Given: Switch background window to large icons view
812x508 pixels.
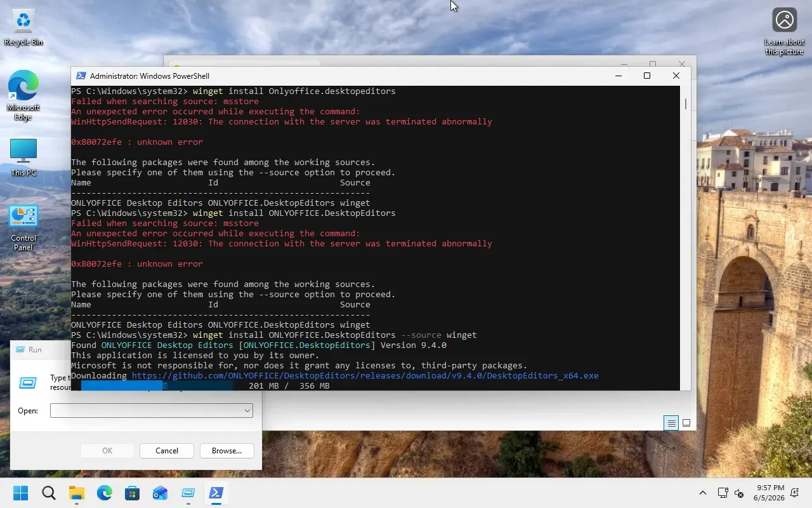Looking at the screenshot, I should [x=686, y=423].
